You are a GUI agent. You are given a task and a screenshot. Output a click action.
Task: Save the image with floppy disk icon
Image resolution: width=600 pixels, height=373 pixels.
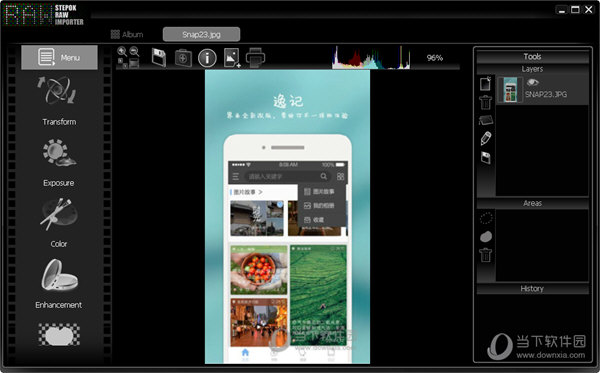pyautogui.click(x=159, y=58)
